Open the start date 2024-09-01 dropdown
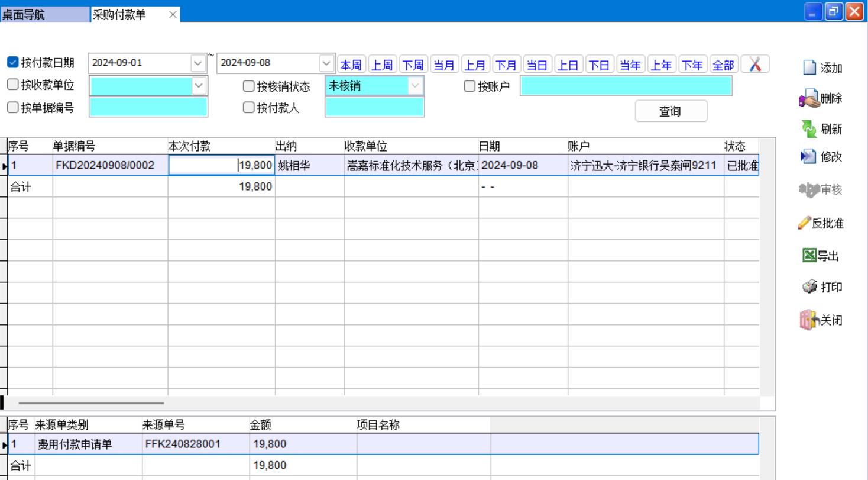868x480 pixels. tap(198, 63)
